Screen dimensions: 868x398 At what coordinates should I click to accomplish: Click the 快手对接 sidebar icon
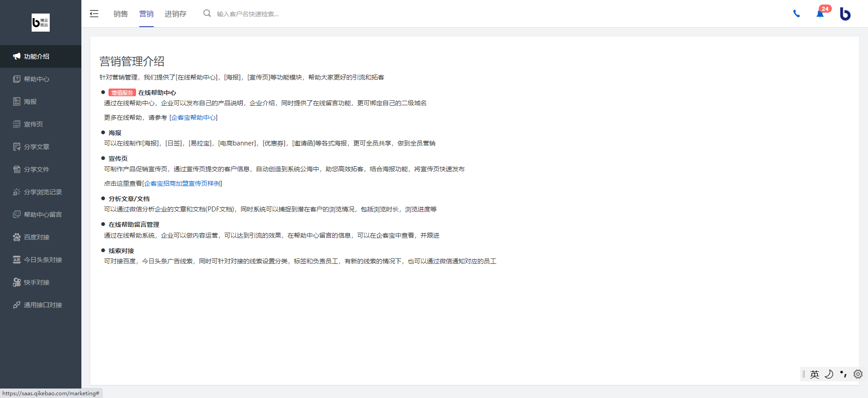coord(17,282)
